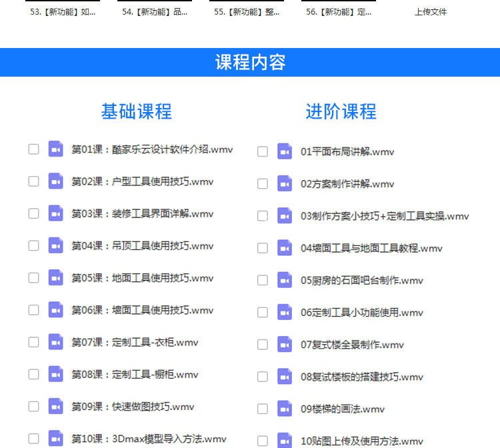The width and height of the screenshot is (500, 448).
Task: Toggle checkbox for 04墙面工具与地面工具教程.wmv
Action: [263, 248]
